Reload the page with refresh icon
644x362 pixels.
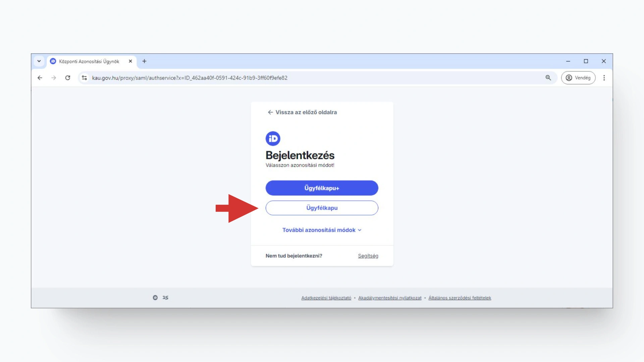68,78
